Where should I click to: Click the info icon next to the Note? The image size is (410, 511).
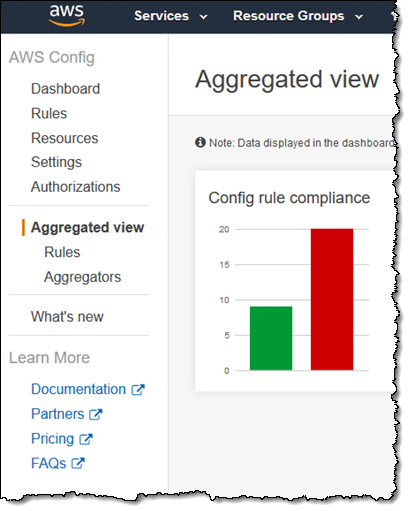pyautogui.click(x=200, y=142)
